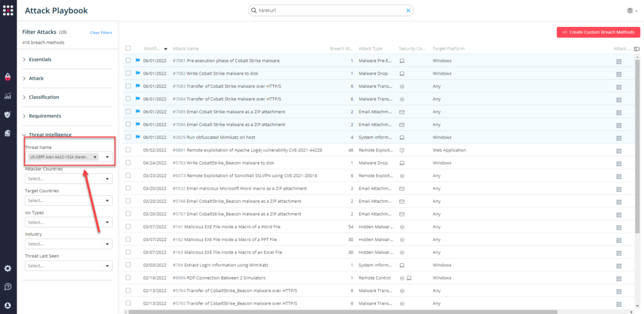Click the app grid logo in sidebar
This screenshot has width=644, height=314.
8,11
